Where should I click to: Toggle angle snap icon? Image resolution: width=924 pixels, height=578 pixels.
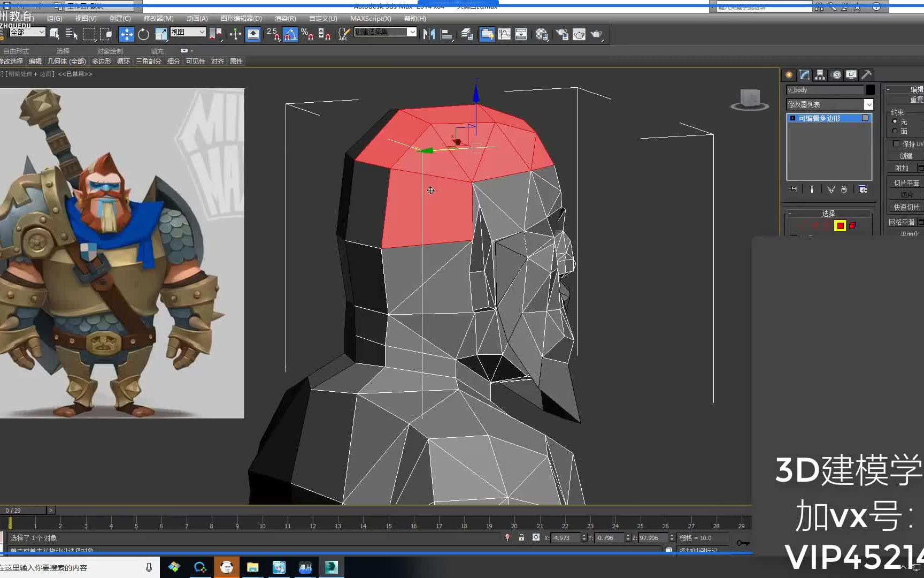(x=290, y=34)
